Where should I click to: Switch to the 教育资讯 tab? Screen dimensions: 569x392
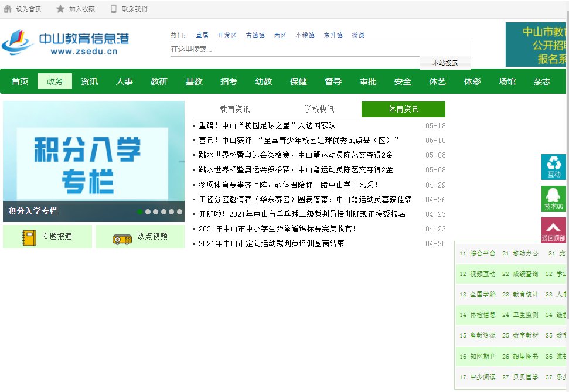coord(235,110)
